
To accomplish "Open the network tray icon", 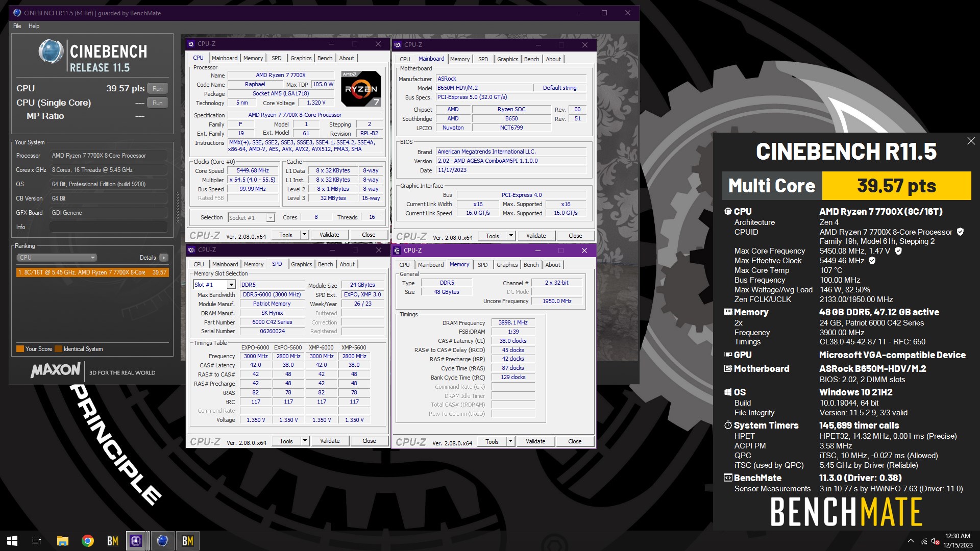I will coord(924,541).
